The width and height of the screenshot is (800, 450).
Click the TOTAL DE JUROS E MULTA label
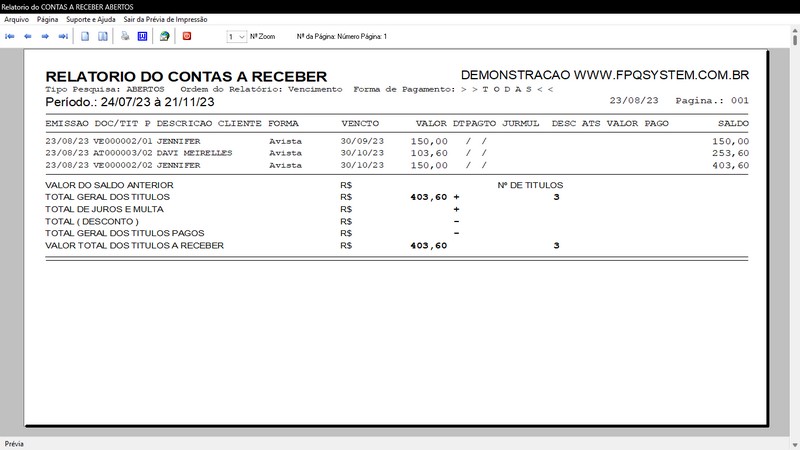click(104, 209)
